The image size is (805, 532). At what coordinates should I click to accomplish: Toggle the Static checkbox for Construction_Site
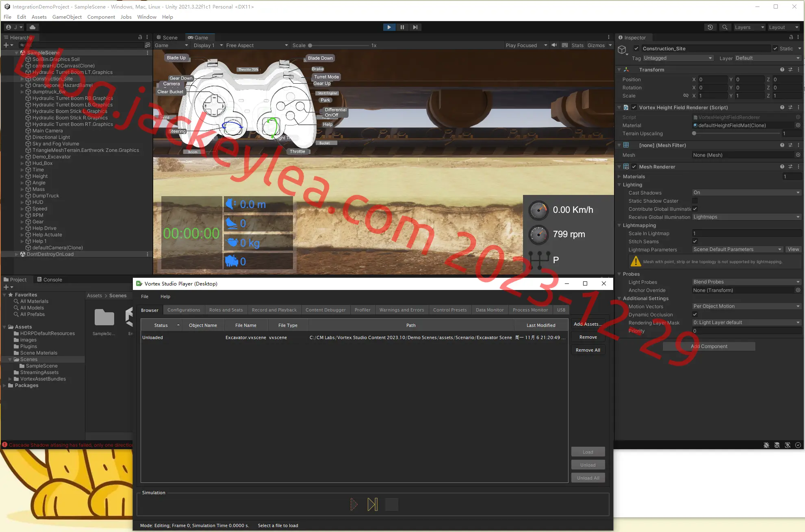775,48
